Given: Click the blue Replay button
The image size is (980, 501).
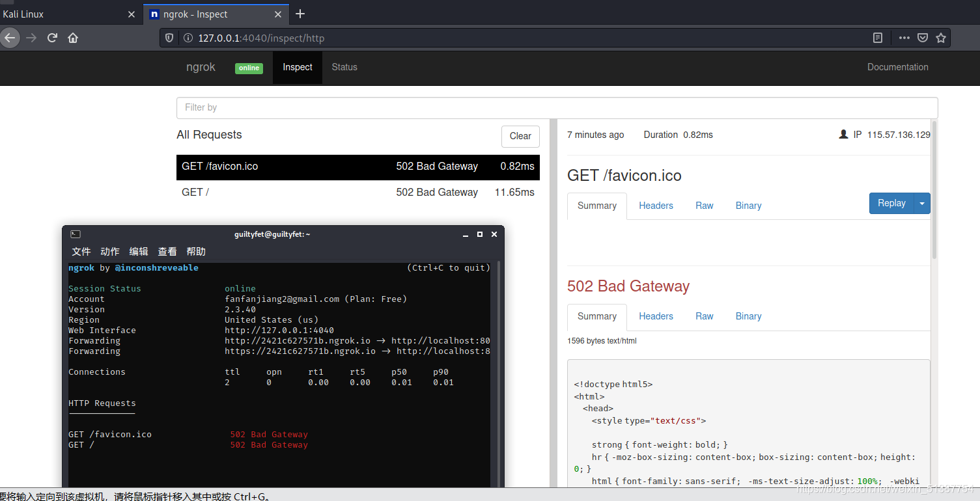Looking at the screenshot, I should click(891, 203).
